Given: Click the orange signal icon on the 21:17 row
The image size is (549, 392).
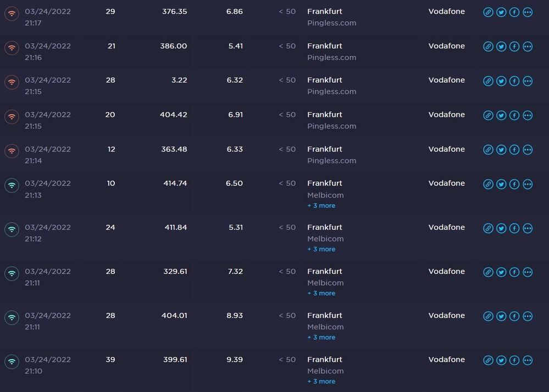Looking at the screenshot, I should 12,12.
